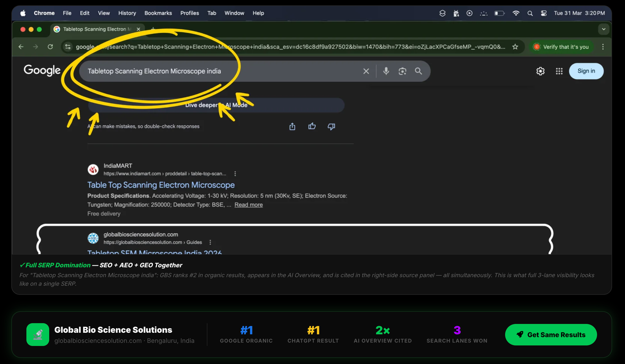Expand the tab search dropdown chevron
625x364 pixels.
[604, 29]
